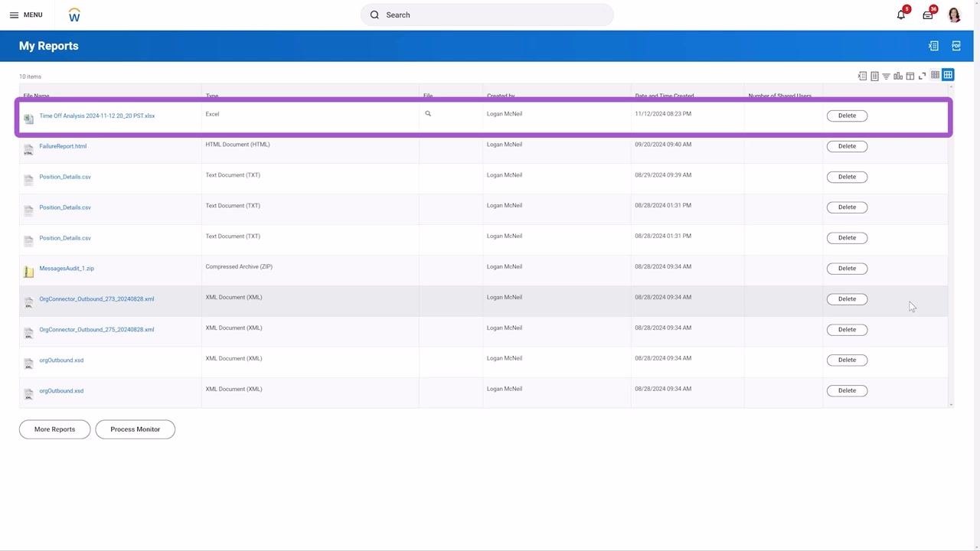This screenshot has height=551, width=980.
Task: Click the "11/12/2024 08:23 PM" date cell
Action: click(x=663, y=114)
